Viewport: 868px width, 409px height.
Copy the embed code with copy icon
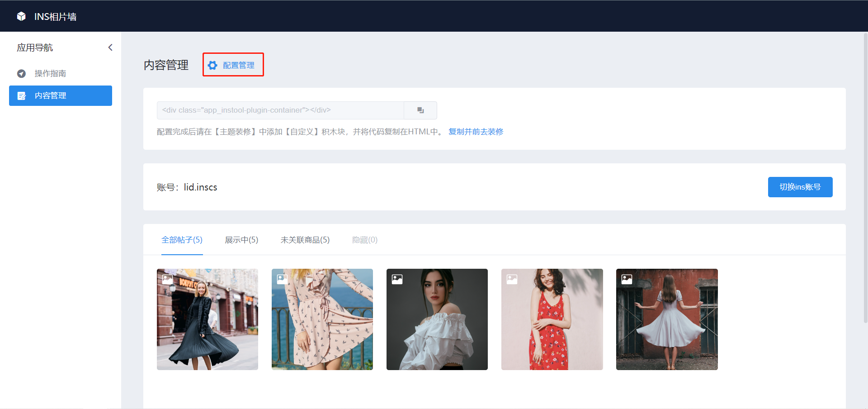(420, 110)
